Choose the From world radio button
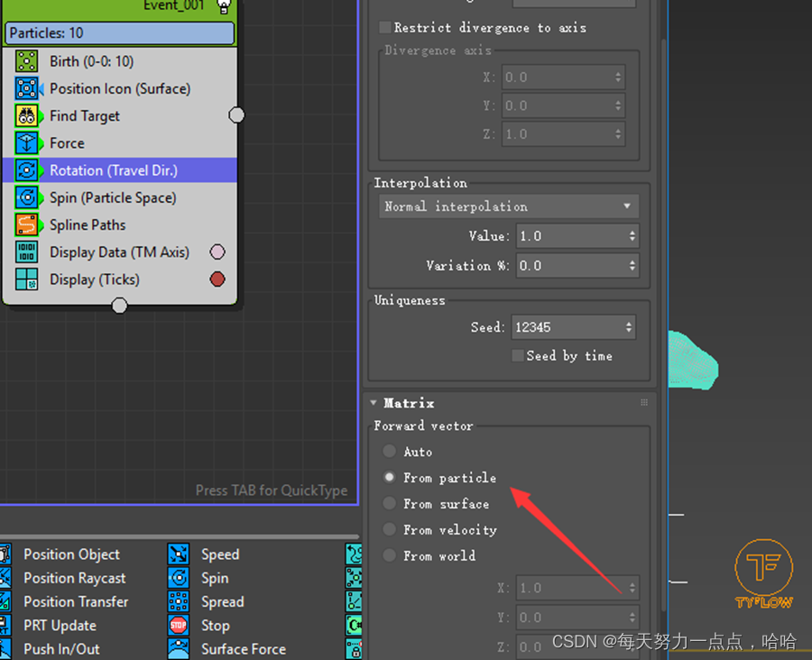 390,555
